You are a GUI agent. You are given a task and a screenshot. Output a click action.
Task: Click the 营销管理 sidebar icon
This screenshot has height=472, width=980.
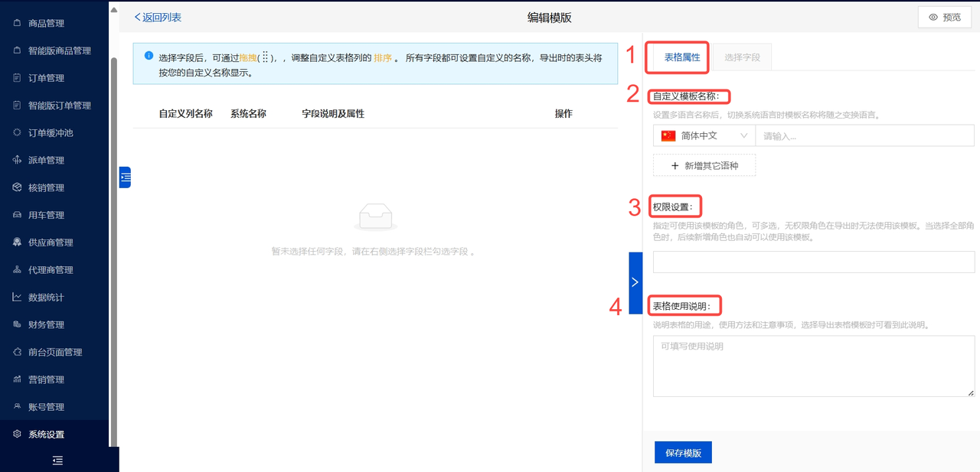pos(17,379)
